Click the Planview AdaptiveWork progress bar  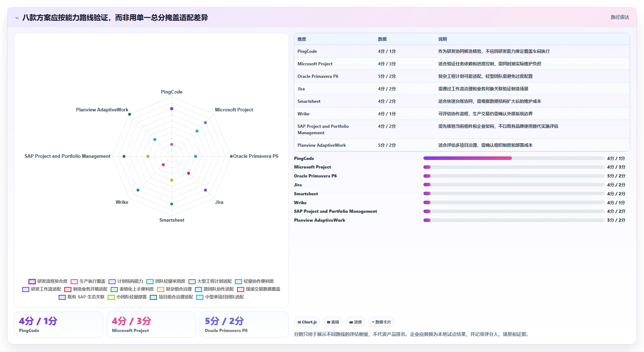[514, 220]
